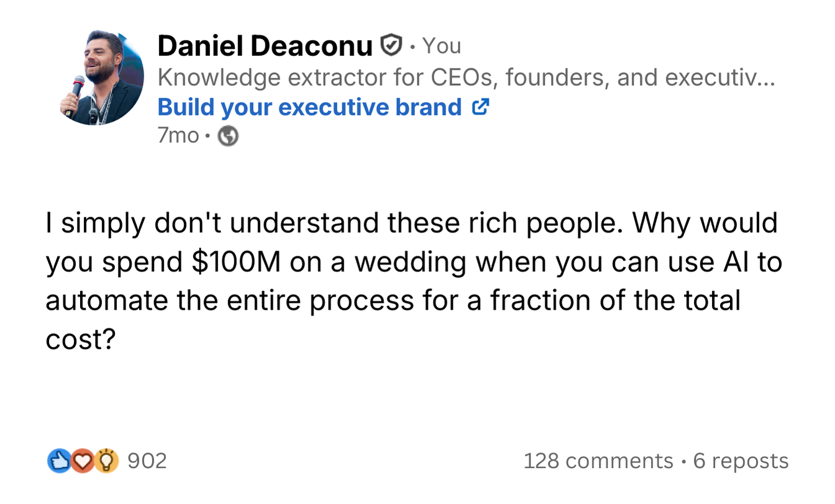Click the red heart Love reaction icon
The height and width of the screenshot is (504, 835).
[81, 461]
